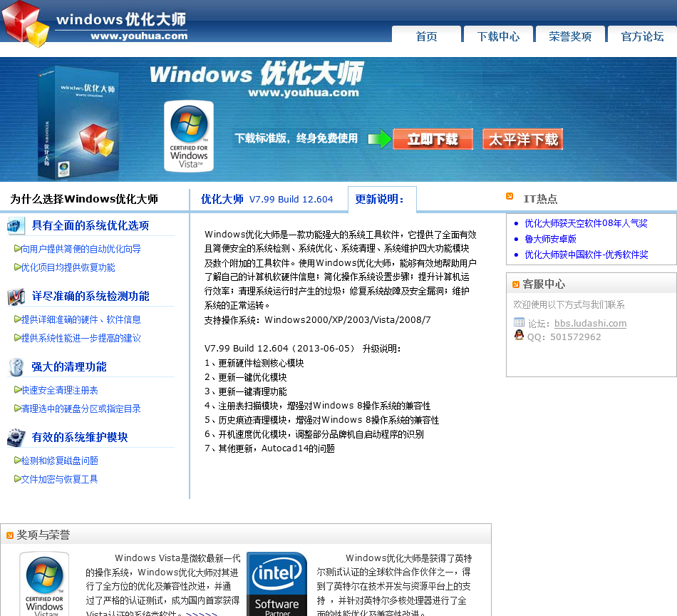The height and width of the screenshot is (616, 677).
Task: Open the bbs.ludashi.com forum link
Action: (x=590, y=323)
